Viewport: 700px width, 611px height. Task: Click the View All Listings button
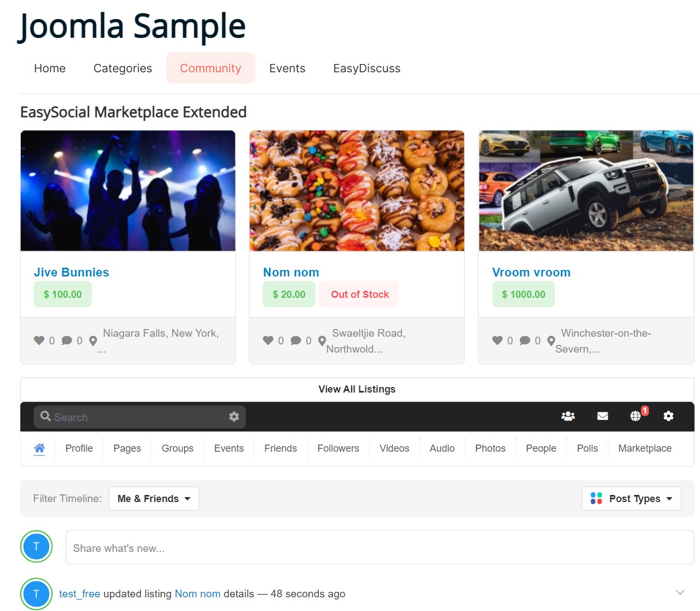(x=357, y=389)
